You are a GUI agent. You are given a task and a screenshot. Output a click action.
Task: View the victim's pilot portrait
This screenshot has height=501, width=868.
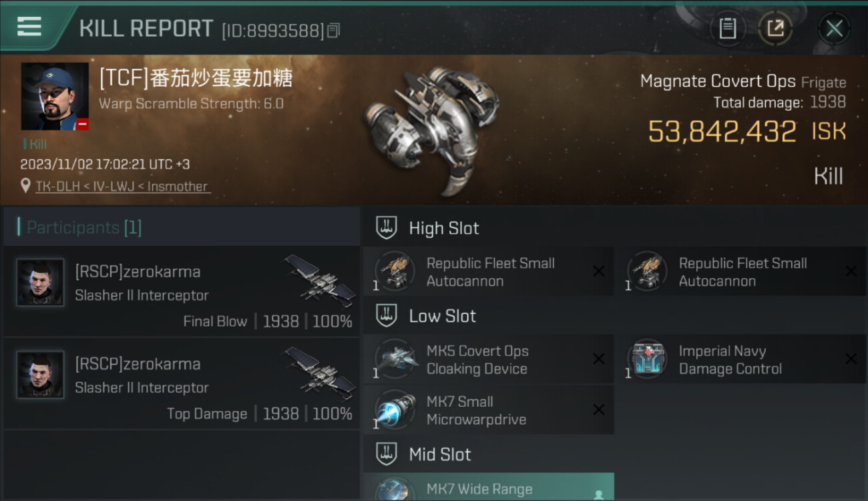[x=55, y=96]
